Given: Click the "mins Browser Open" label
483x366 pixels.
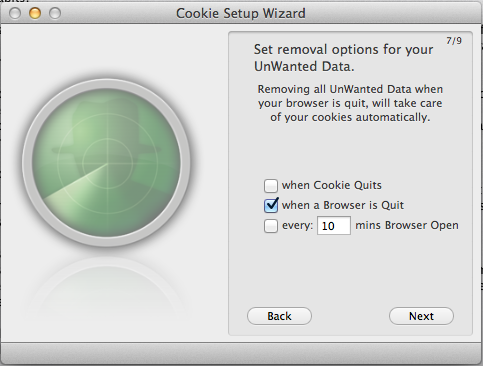Looking at the screenshot, I should [407, 225].
